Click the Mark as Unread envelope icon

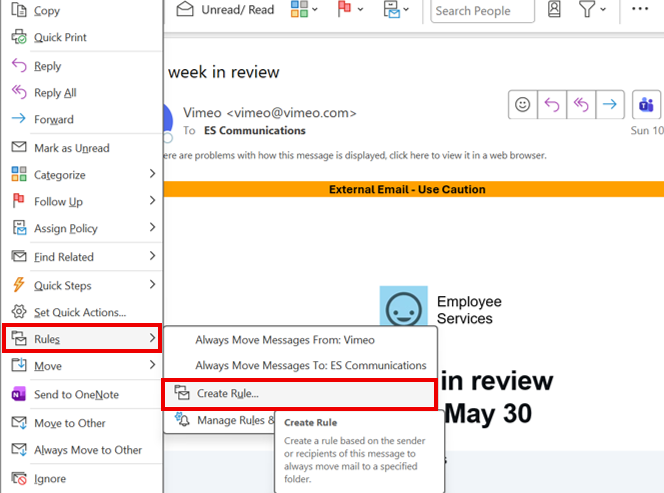[x=19, y=147]
